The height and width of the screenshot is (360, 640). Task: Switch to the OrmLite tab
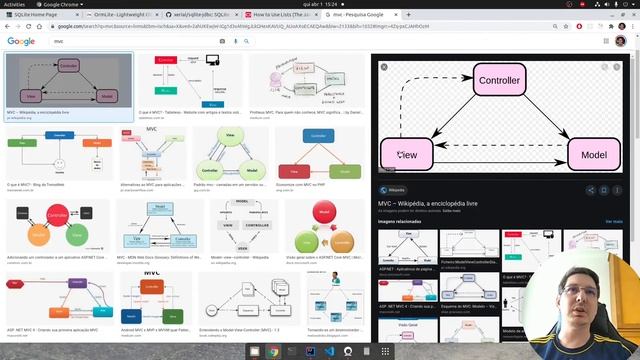[122, 14]
